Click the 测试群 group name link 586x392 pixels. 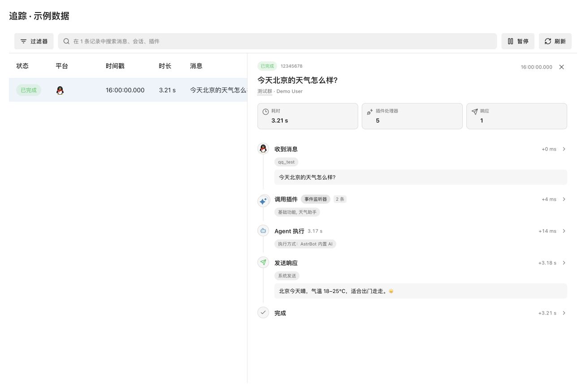[x=266, y=91]
